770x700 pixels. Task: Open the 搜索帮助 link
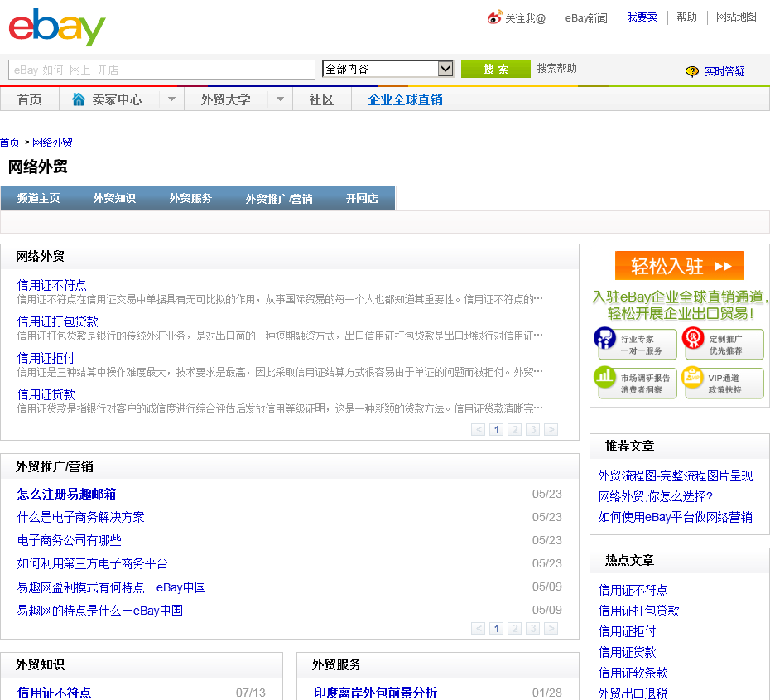(557, 68)
